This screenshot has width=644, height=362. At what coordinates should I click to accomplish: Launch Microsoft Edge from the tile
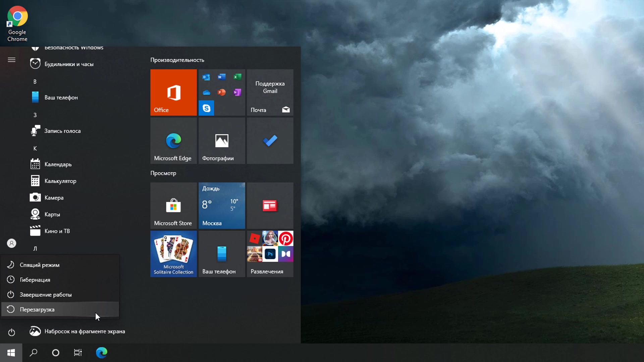click(x=173, y=141)
